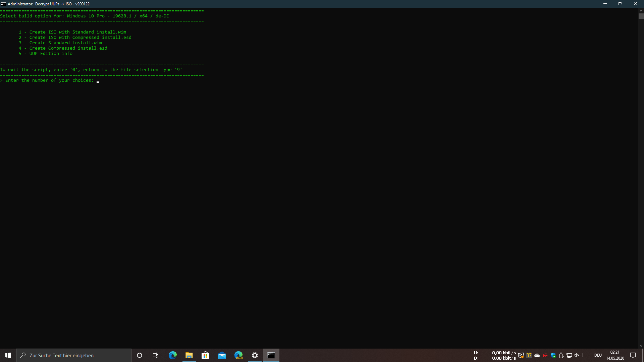Click the taskbar search box
The image size is (644, 362).
click(x=74, y=355)
